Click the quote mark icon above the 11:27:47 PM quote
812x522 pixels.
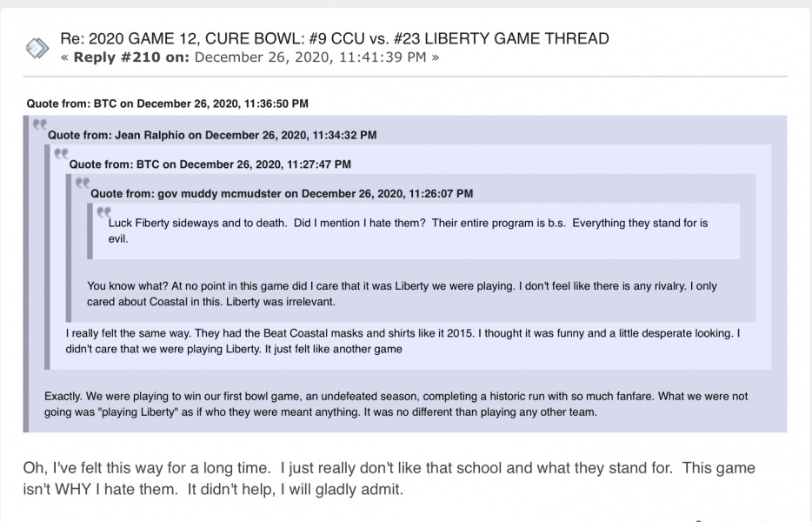pos(61,154)
